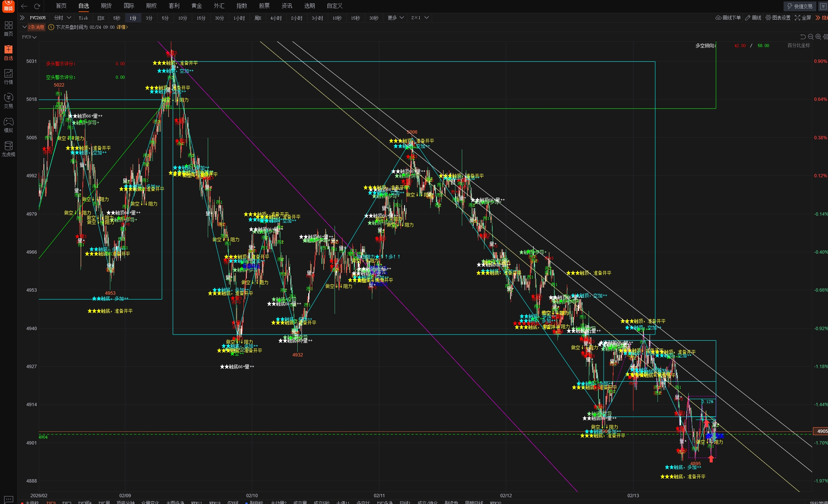828x504 pixels.
Task: Click the 4905 current price marker
Action: click(821, 431)
